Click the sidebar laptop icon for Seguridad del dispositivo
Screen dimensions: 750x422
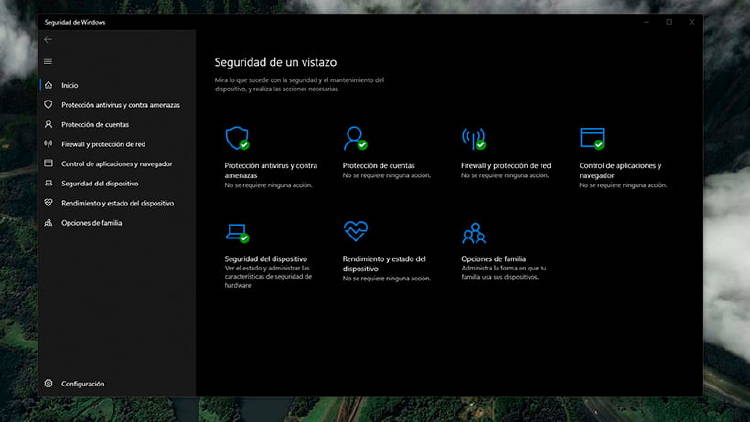pyautogui.click(x=48, y=183)
